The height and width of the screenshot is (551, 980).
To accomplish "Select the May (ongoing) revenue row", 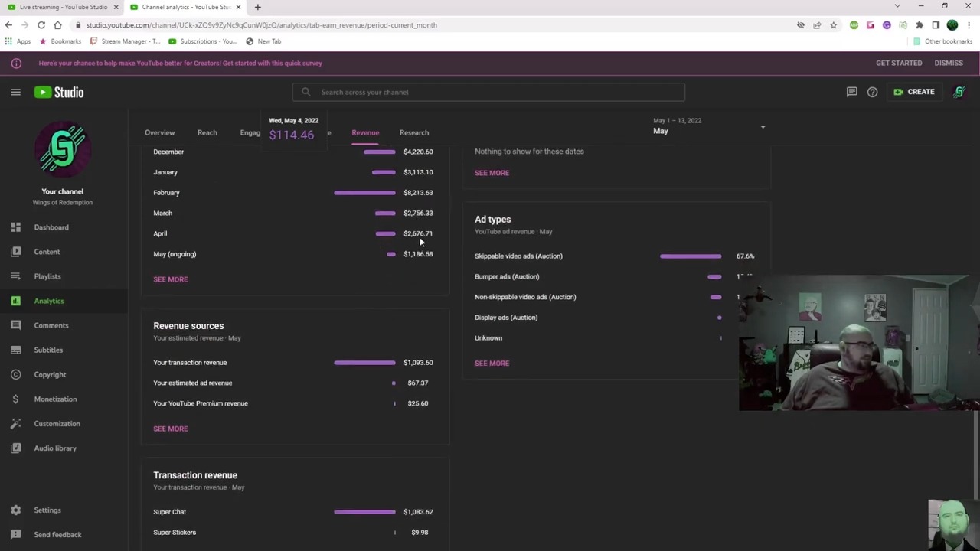I will (x=293, y=254).
